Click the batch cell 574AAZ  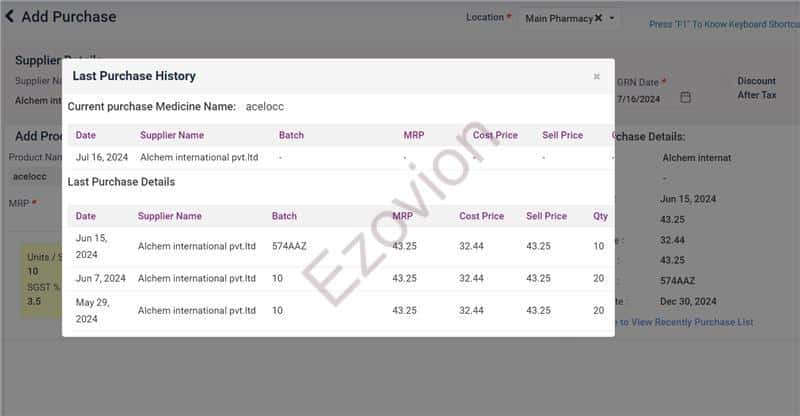(x=287, y=246)
